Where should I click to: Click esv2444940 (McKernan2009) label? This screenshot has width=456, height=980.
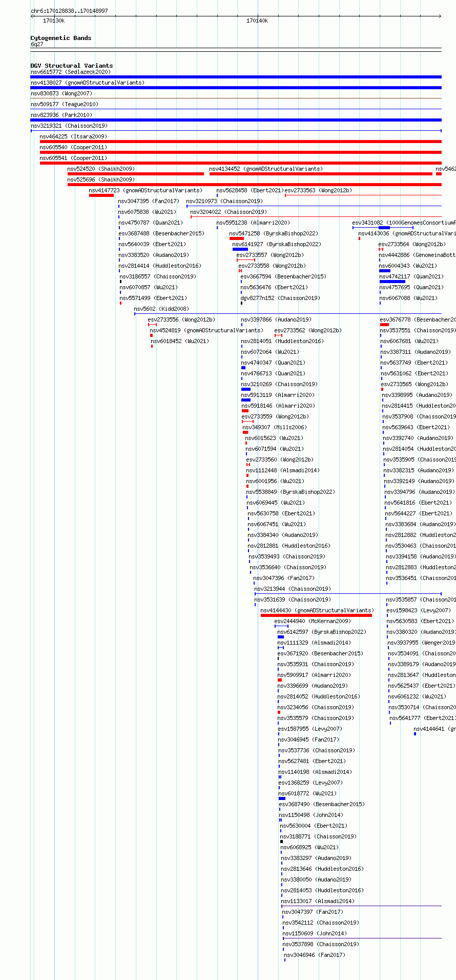(x=313, y=621)
